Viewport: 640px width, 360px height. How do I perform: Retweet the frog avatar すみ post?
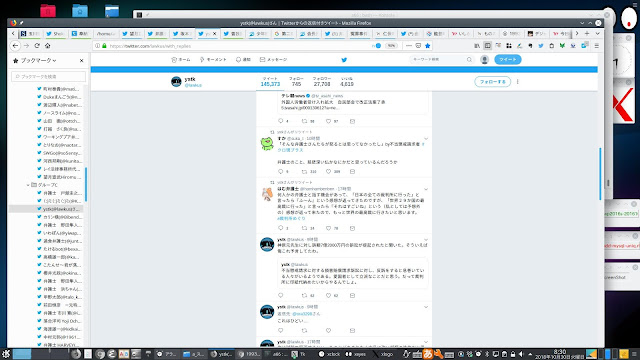[304, 171]
